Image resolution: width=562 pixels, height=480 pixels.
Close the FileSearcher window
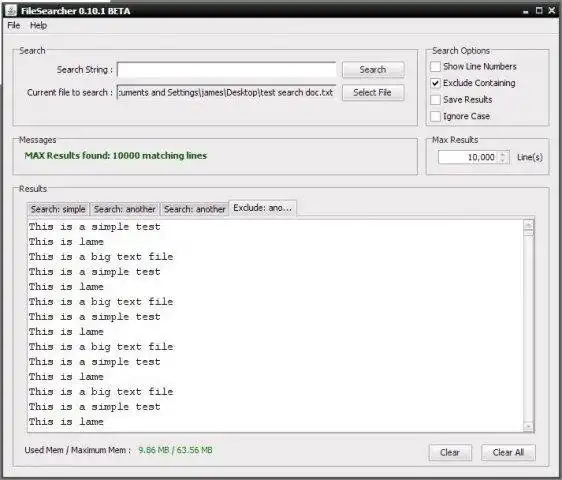552,11
